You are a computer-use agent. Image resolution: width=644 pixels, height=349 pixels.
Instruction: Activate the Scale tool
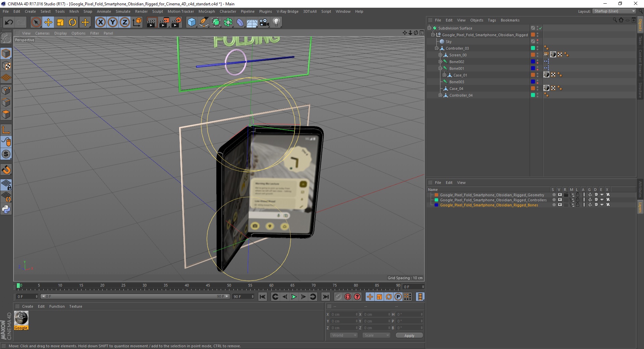[60, 22]
